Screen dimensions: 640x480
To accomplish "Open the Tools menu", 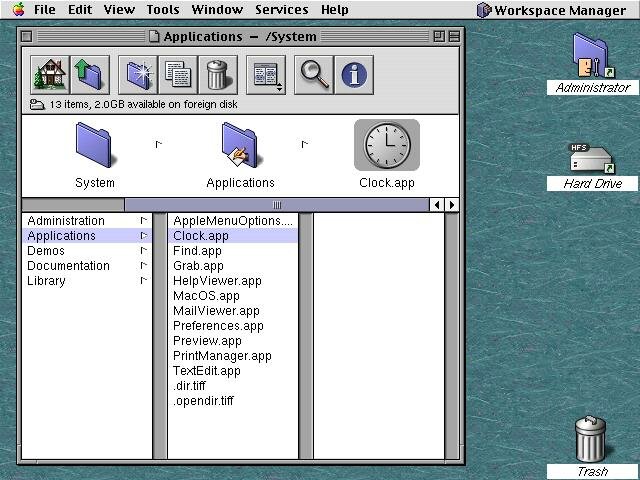I will pyautogui.click(x=163, y=9).
